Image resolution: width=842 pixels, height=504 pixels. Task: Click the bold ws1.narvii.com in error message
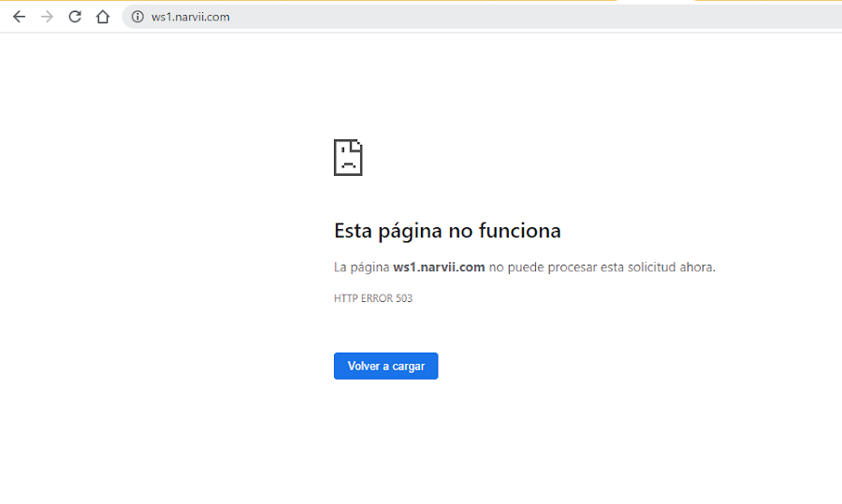(x=439, y=266)
